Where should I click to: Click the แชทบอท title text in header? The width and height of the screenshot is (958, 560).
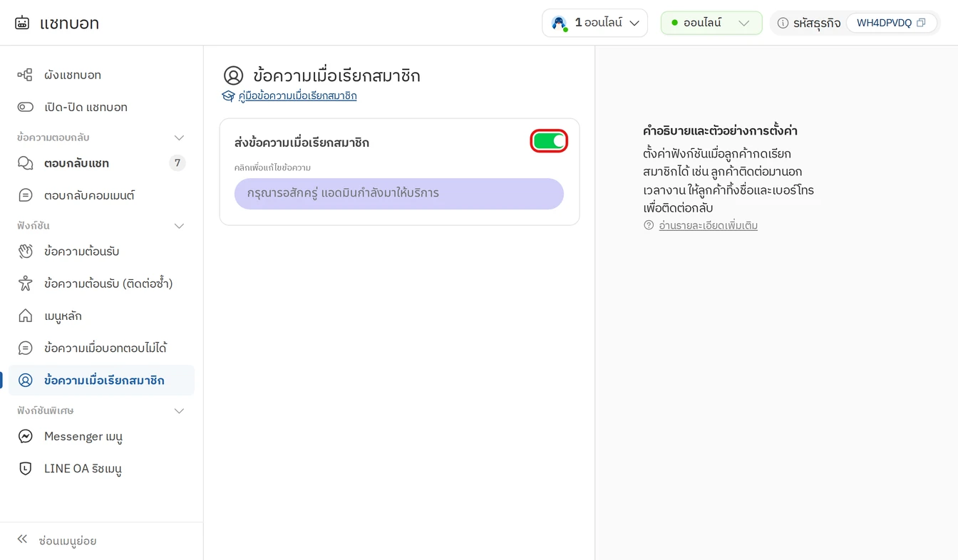point(69,23)
